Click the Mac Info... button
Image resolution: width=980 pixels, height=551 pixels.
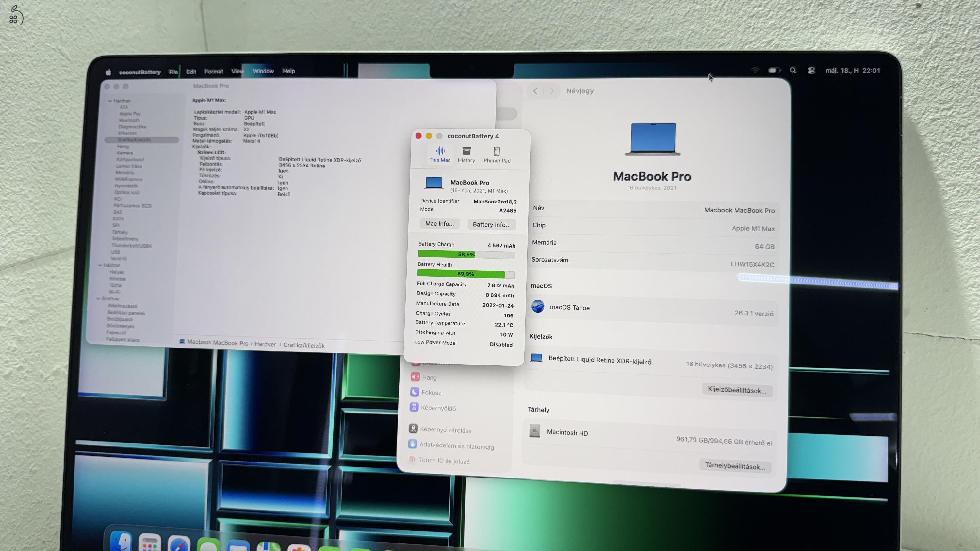439,224
